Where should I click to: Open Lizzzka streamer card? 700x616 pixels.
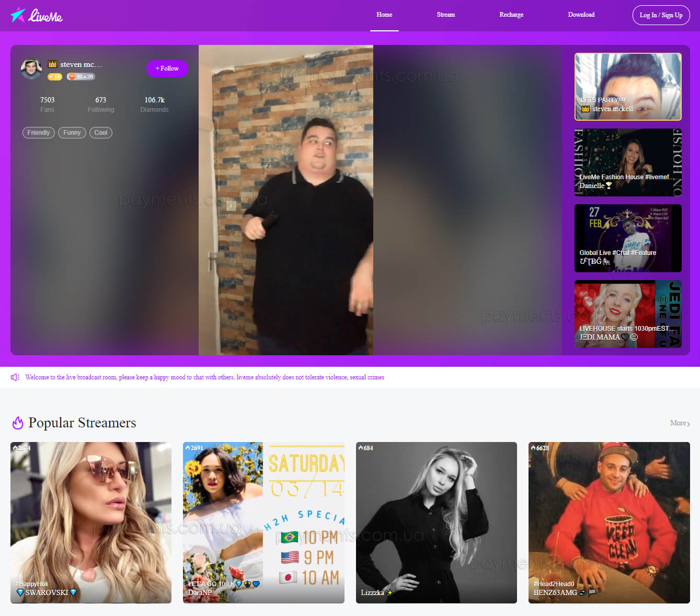click(437, 522)
